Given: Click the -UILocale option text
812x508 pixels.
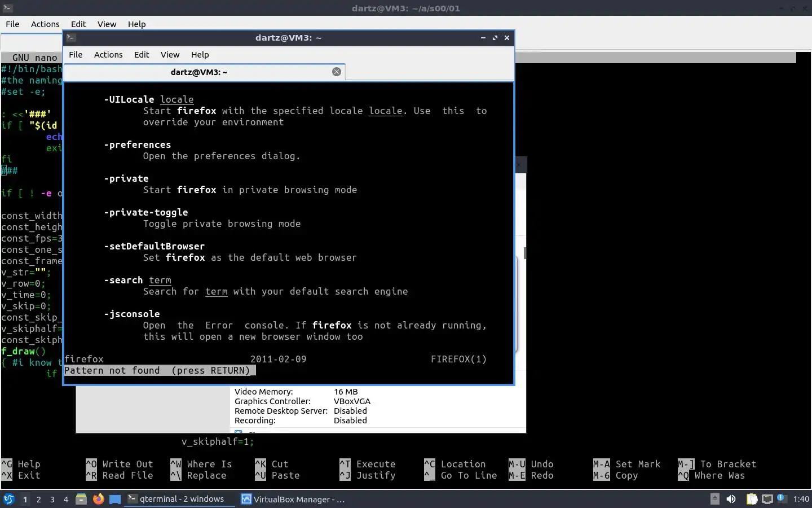Looking at the screenshot, I should point(129,99).
